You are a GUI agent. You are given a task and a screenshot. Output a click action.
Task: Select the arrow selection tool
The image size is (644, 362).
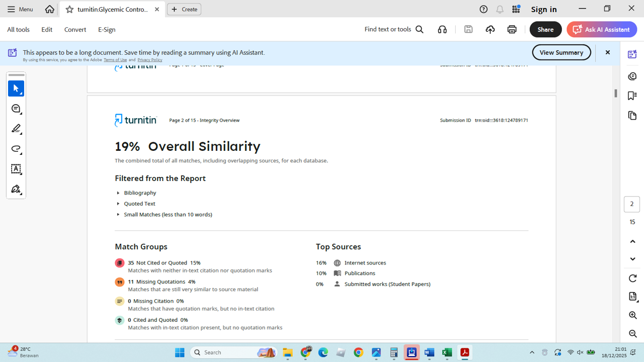tap(16, 88)
